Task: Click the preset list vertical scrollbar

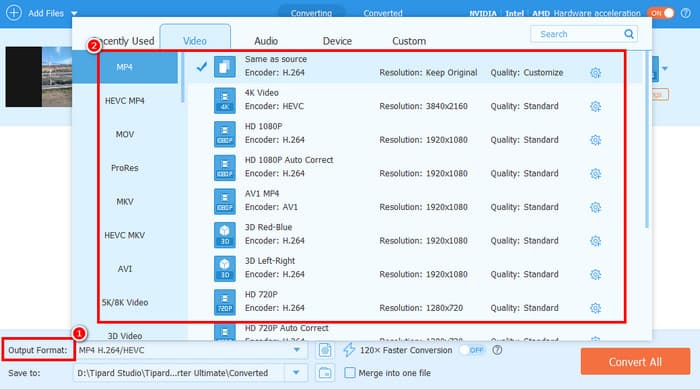Action: click(x=646, y=139)
